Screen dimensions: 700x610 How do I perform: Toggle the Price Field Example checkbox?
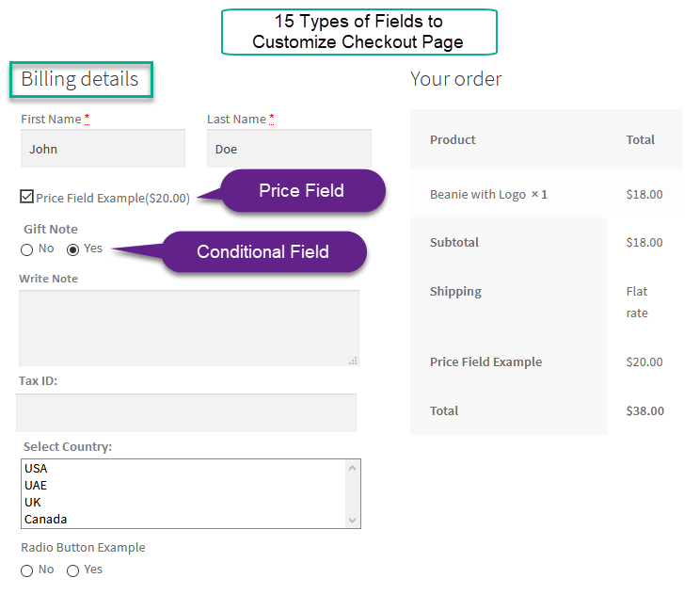(26, 197)
